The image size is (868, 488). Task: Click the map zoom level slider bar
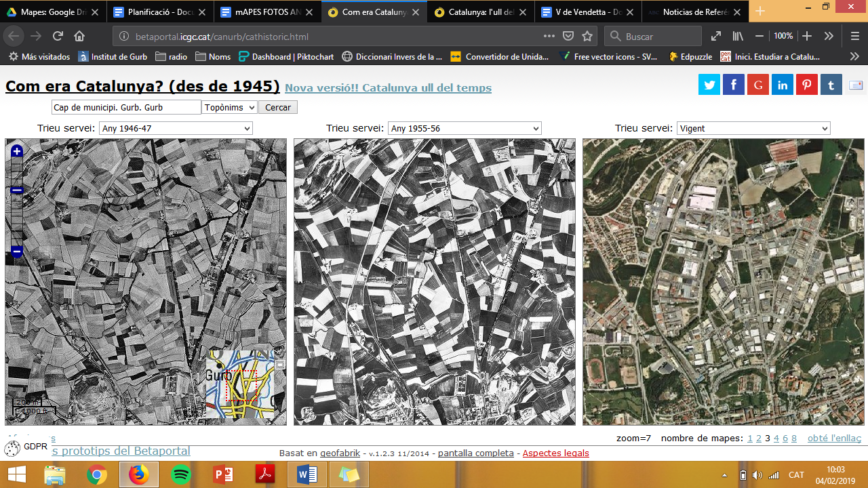pos(17,201)
